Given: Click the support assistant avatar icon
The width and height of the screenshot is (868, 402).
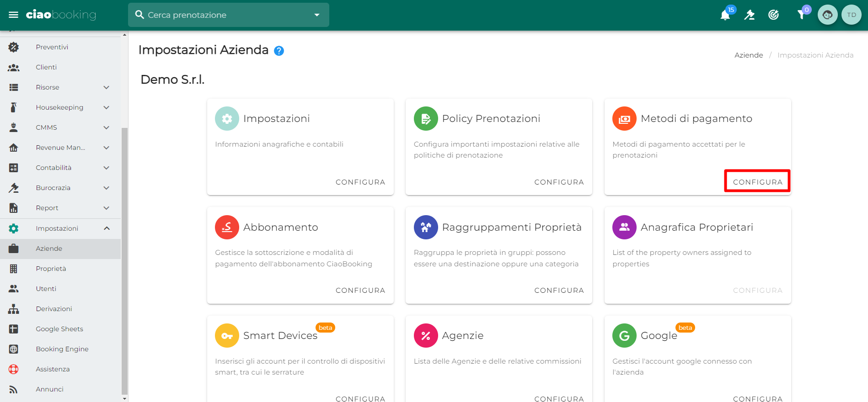Looking at the screenshot, I should [x=827, y=15].
